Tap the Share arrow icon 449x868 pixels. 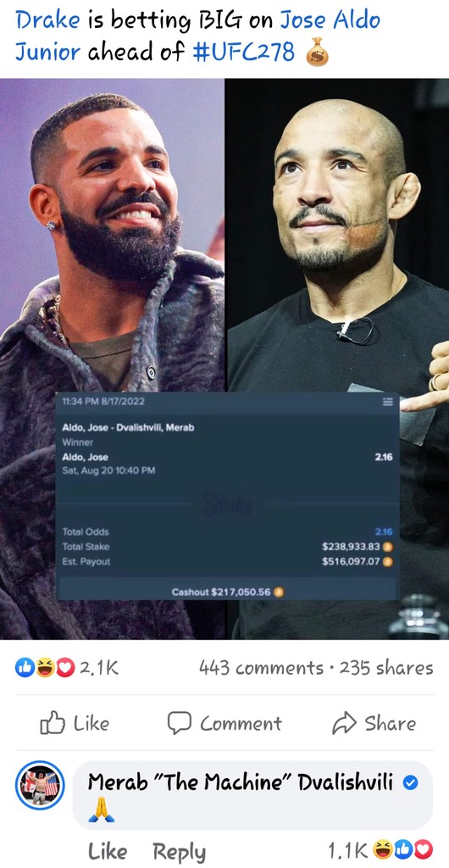click(x=344, y=724)
